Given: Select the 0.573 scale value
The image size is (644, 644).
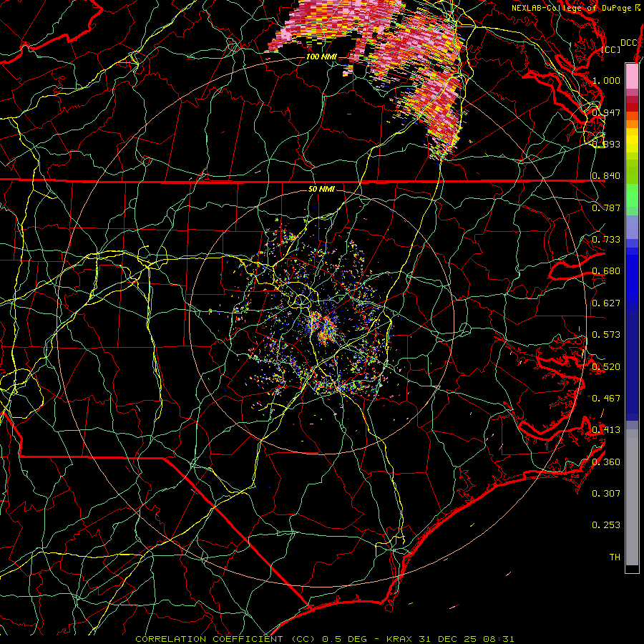Looking at the screenshot, I should pos(606,335).
